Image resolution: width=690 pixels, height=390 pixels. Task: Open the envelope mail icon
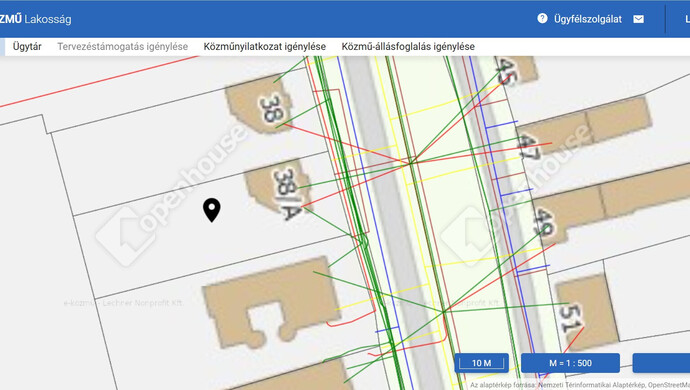(x=639, y=19)
